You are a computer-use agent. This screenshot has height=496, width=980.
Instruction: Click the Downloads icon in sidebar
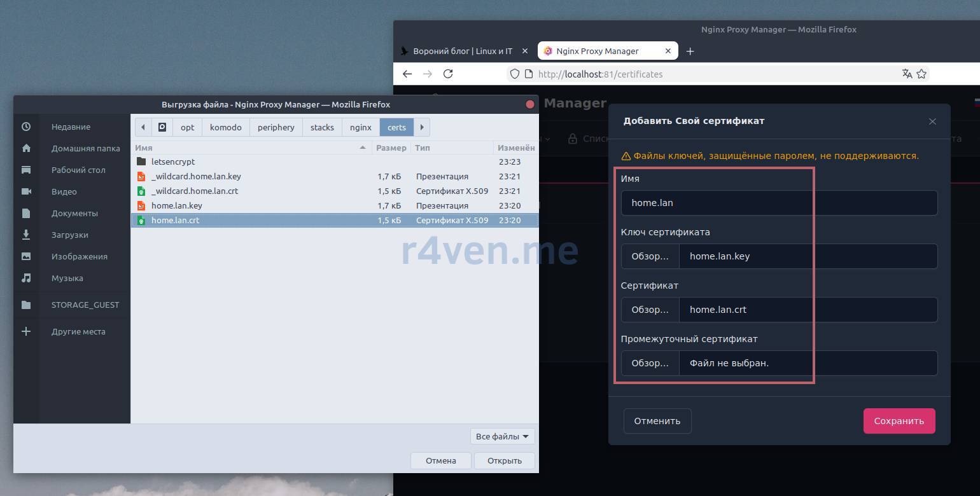click(26, 235)
